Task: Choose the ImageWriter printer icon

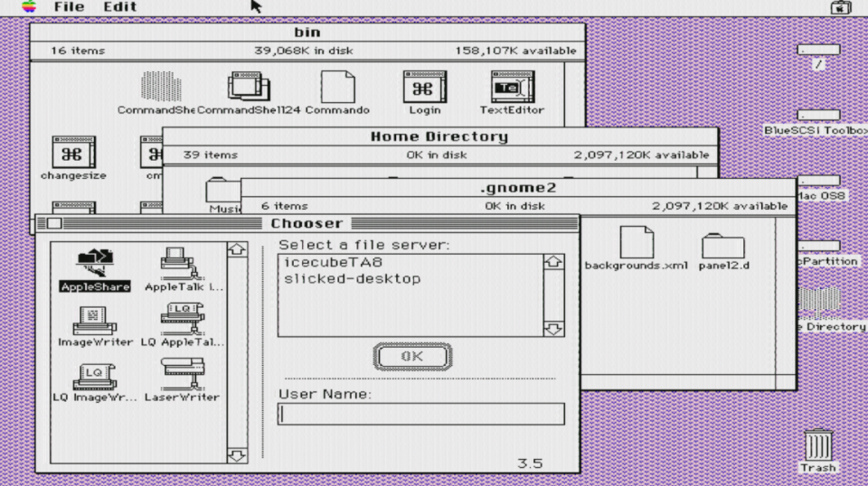Action: [x=95, y=325]
